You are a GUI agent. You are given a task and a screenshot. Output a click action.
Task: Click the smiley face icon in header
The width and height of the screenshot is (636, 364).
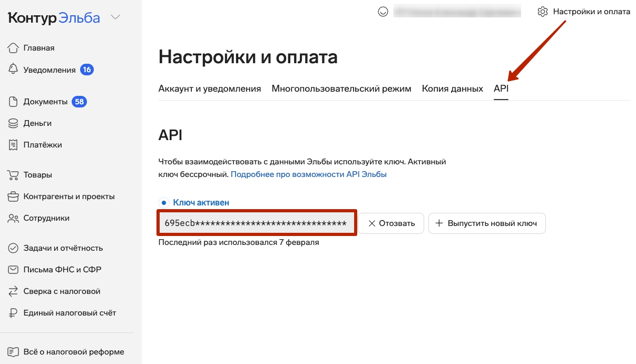383,12
